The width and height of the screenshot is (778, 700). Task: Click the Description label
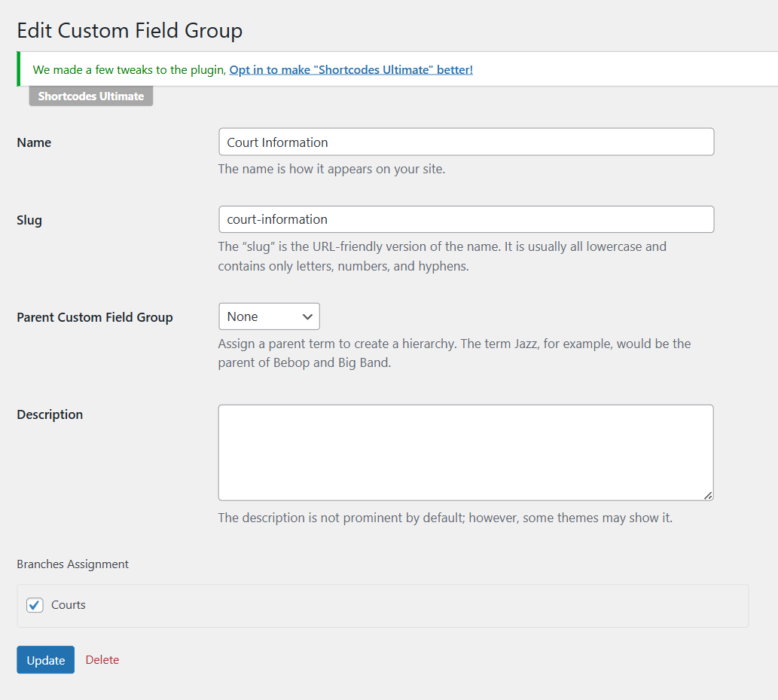click(49, 414)
